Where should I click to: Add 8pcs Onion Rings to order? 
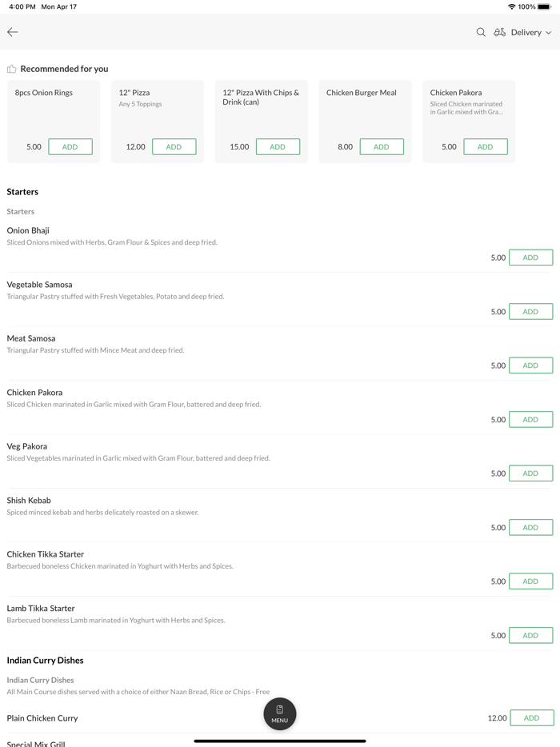[x=70, y=146]
